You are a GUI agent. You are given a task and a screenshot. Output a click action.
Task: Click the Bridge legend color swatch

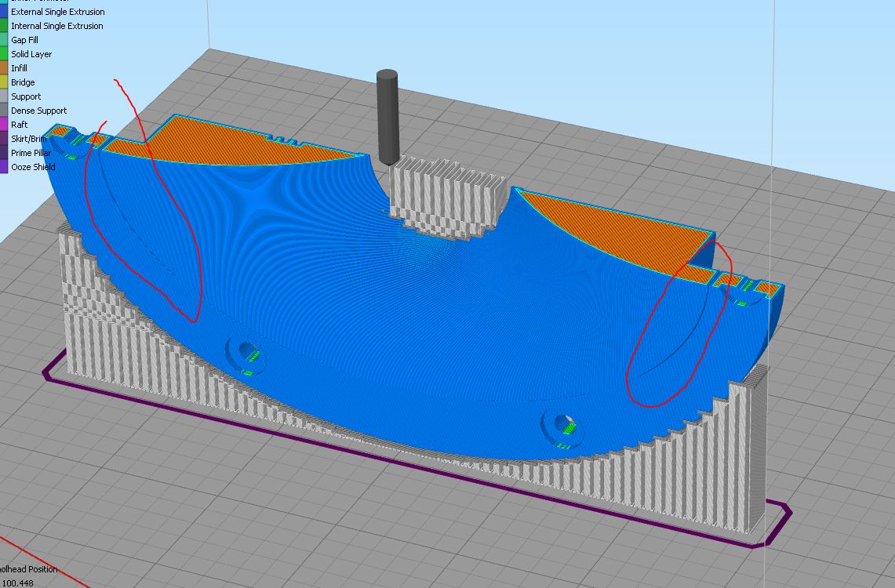tap(3, 82)
